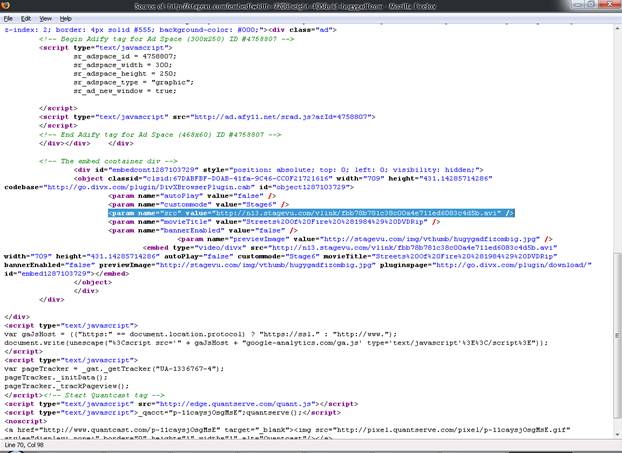The image size is (622, 453).
Task: Click the param bannerEnabled line
Action: pyautogui.click(x=203, y=230)
